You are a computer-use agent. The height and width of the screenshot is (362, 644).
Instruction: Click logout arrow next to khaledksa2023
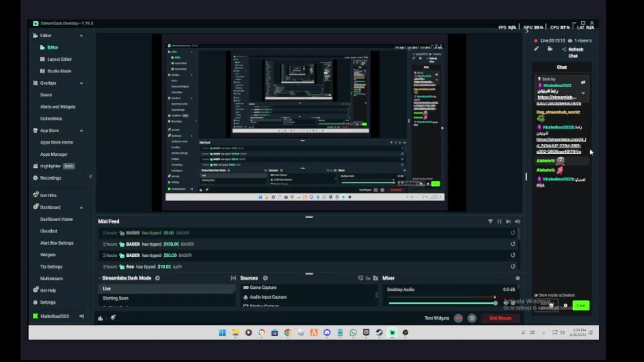[82, 316]
